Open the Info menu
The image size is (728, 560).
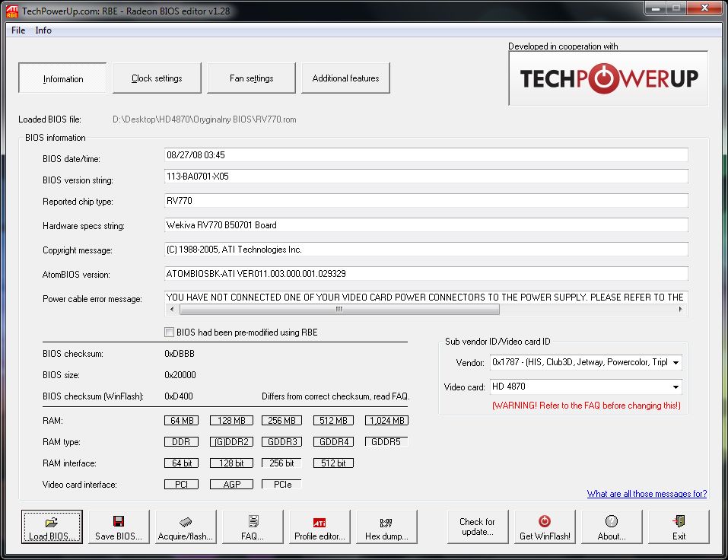click(43, 30)
